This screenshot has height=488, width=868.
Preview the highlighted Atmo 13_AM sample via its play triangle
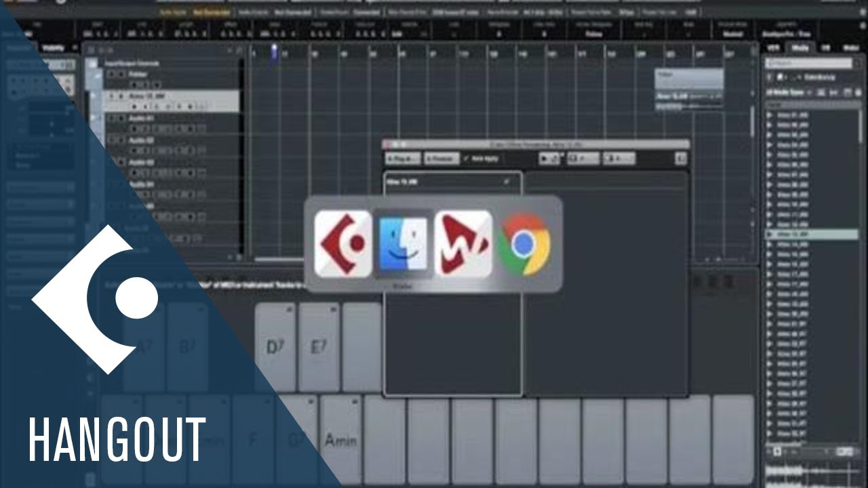[x=770, y=235]
